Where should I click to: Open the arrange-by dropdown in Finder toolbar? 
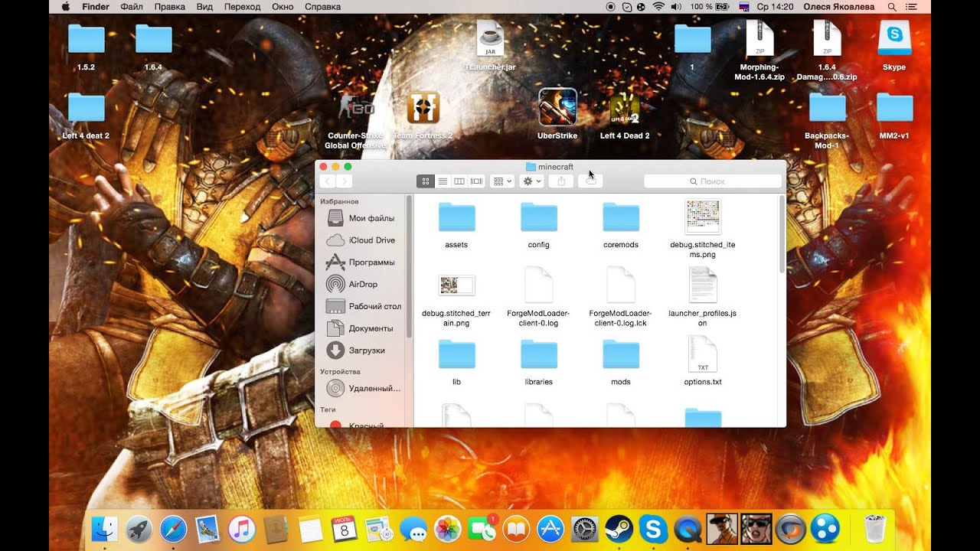pyautogui.click(x=502, y=181)
